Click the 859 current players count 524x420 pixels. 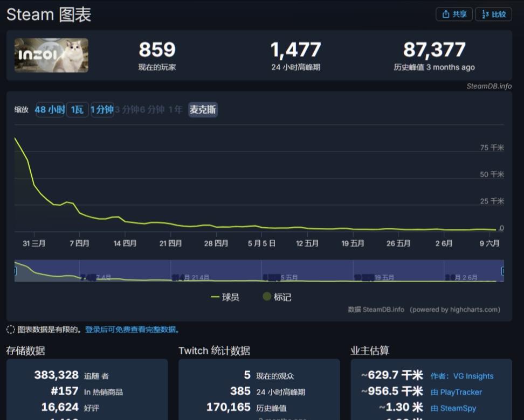157,50
